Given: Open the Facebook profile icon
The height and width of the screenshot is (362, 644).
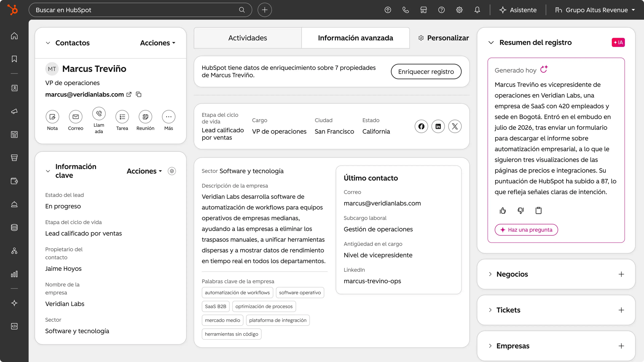Looking at the screenshot, I should 421,126.
